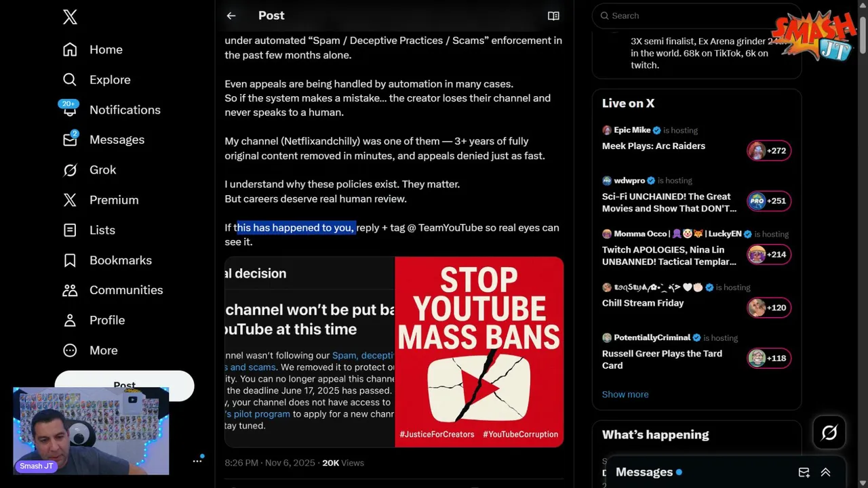Click account options three dots
The image size is (868, 488).
(197, 461)
